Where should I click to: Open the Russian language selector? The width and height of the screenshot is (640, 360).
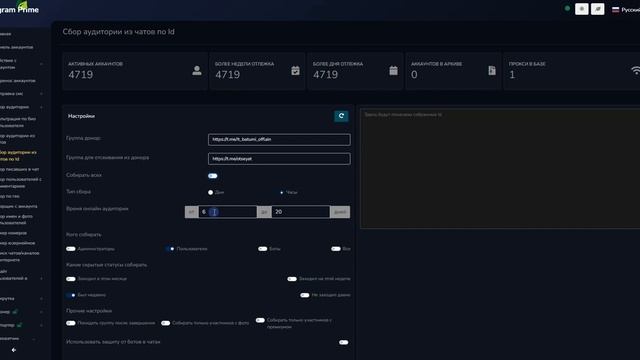coord(626,9)
